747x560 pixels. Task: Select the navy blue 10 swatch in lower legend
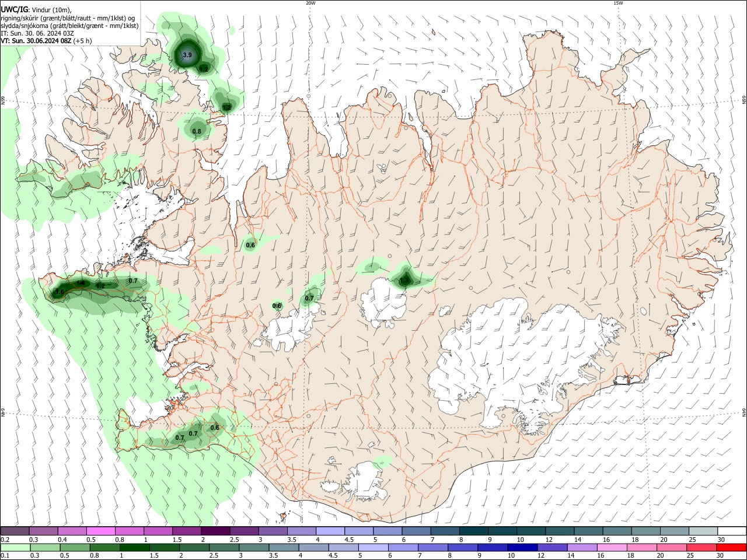coord(523,548)
